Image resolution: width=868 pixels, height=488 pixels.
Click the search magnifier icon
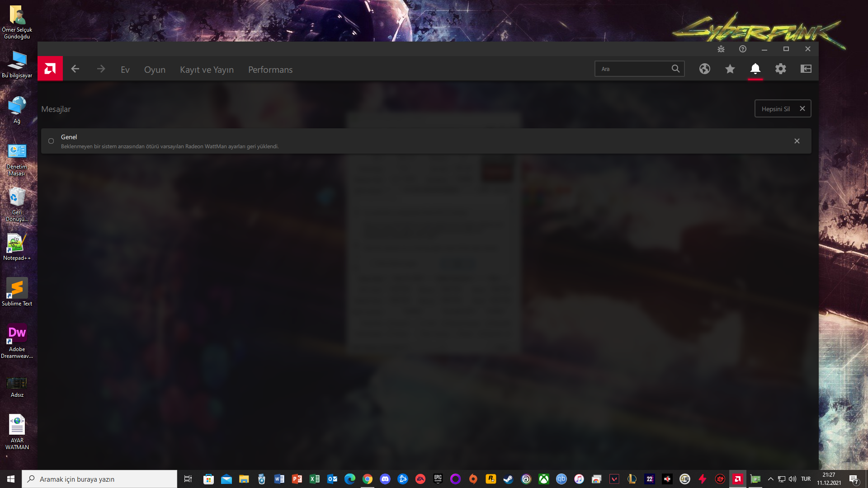click(675, 69)
